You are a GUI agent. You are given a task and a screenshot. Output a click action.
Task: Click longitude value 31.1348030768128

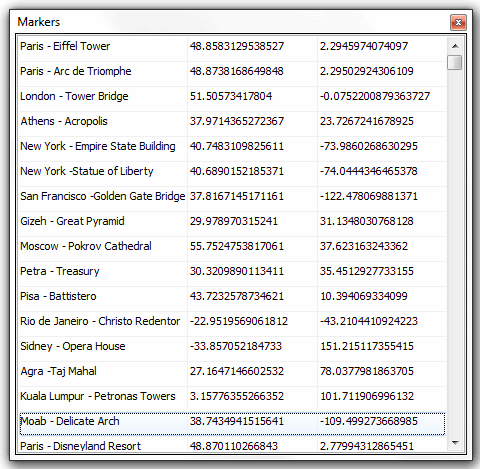(x=367, y=221)
